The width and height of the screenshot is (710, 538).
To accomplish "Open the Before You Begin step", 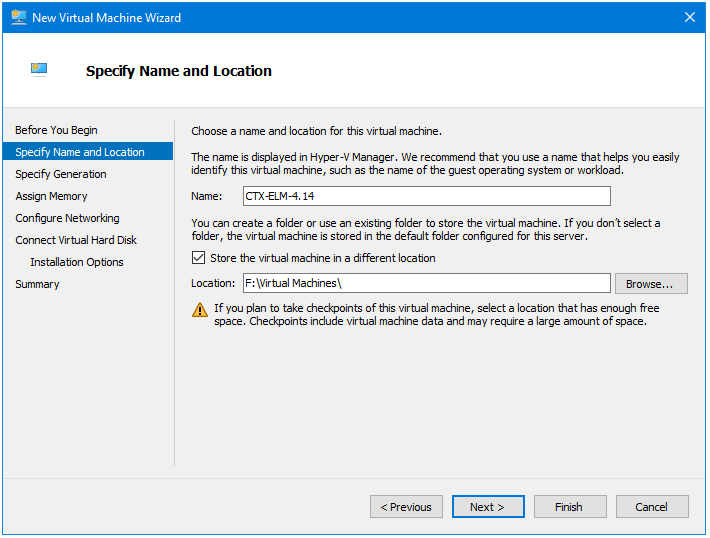I will pyautogui.click(x=56, y=130).
